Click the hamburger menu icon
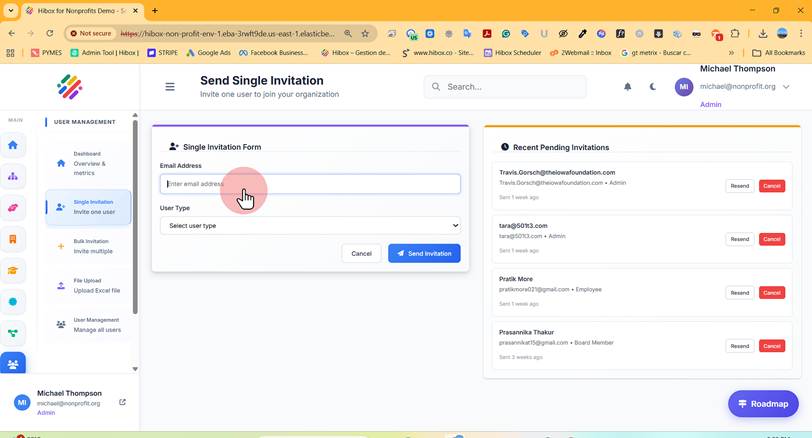Screen dimensions: 812x438 pyautogui.click(x=170, y=86)
